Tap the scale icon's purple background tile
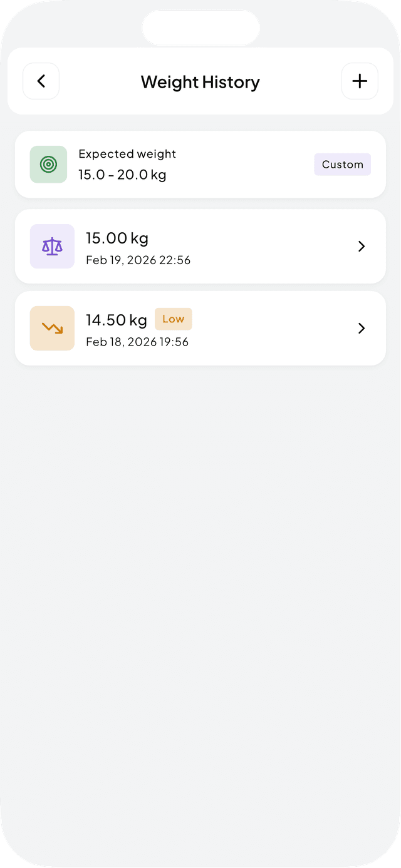 (x=52, y=246)
